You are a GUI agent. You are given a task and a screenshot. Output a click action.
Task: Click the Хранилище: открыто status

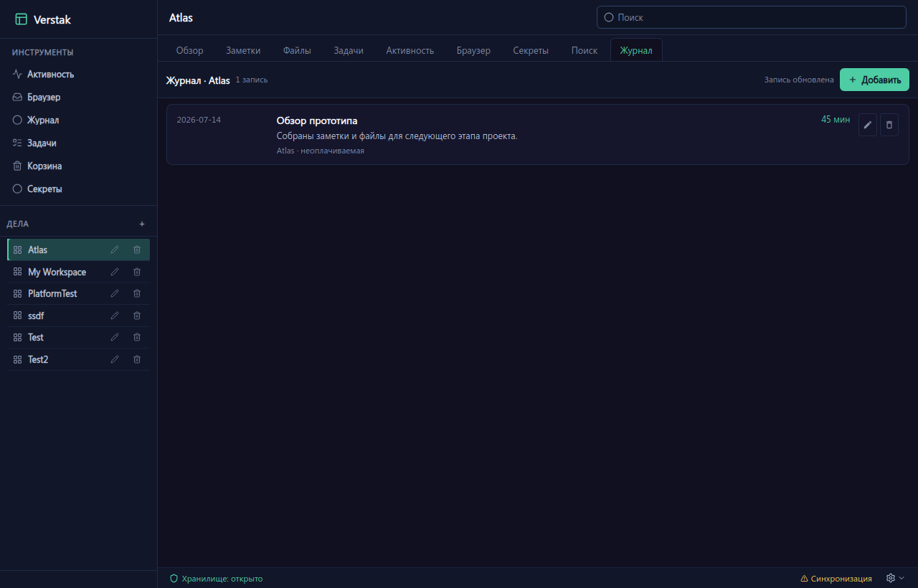[216, 579]
